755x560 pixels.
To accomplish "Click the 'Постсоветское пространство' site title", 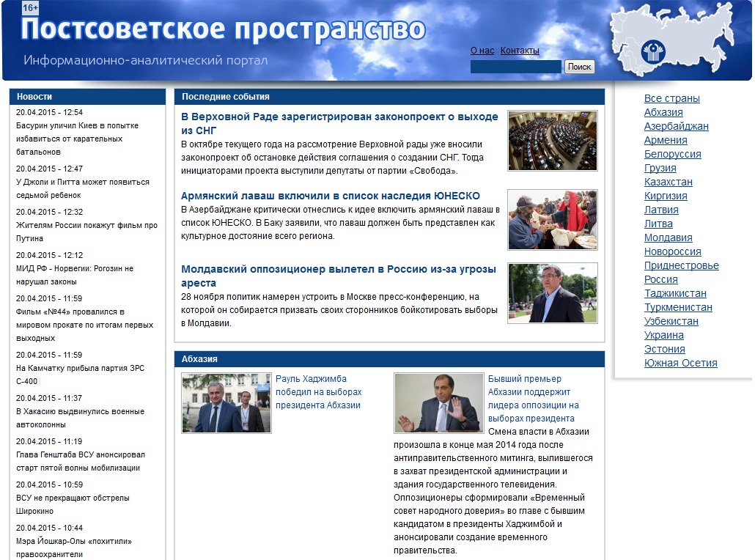I will [x=223, y=29].
